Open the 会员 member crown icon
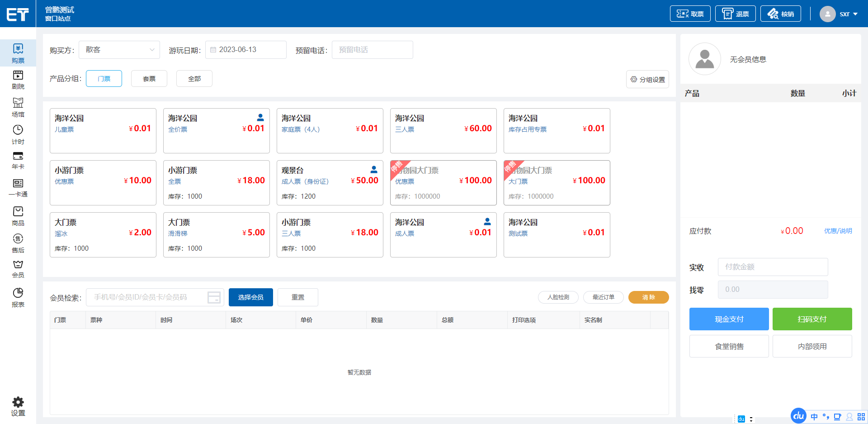This screenshot has height=424, width=868. tap(18, 265)
